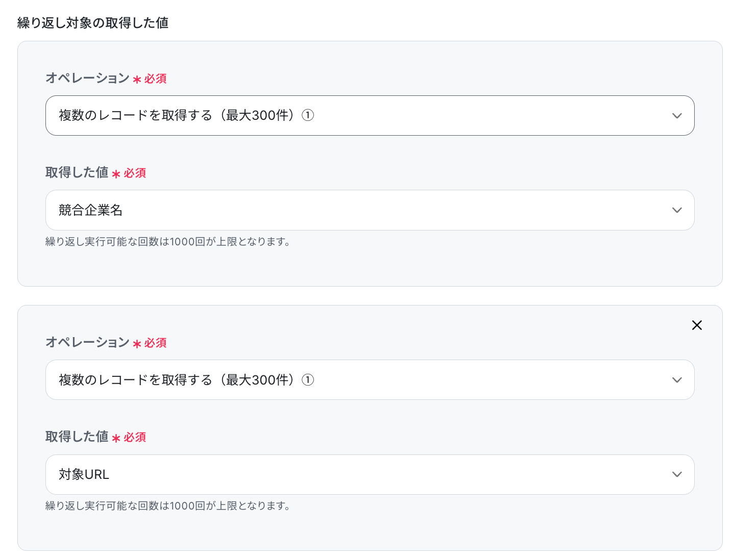Click the 1000回 limit note below 競合企業名
Image resolution: width=733 pixels, height=560 pixels.
point(167,242)
